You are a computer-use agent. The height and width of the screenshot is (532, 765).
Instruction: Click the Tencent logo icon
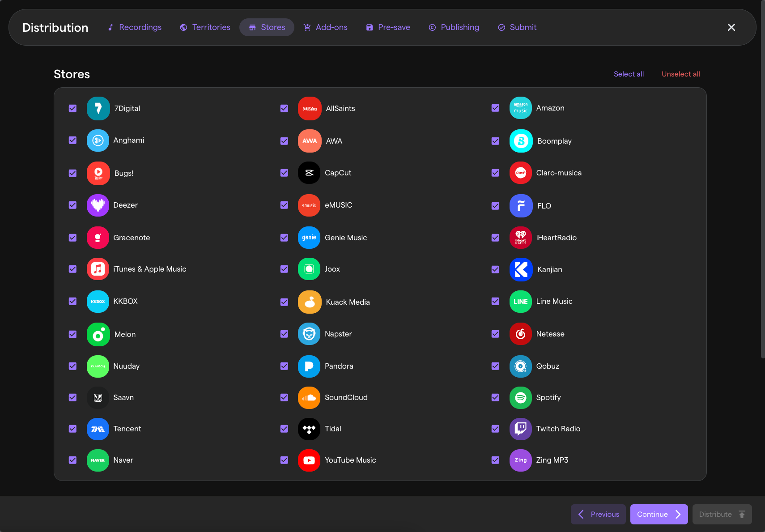(x=98, y=429)
